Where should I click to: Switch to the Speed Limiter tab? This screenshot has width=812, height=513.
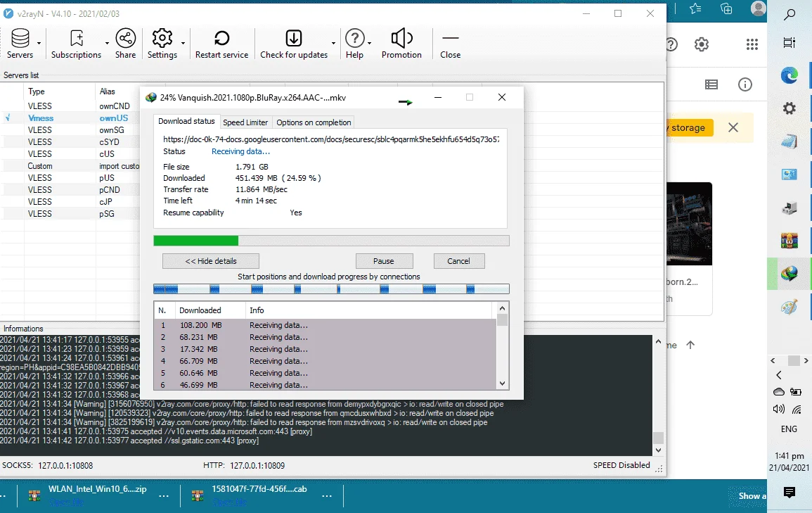[x=245, y=122]
